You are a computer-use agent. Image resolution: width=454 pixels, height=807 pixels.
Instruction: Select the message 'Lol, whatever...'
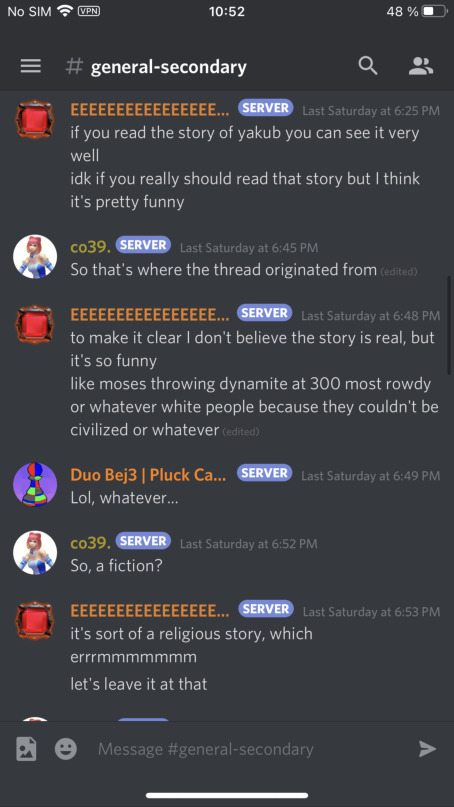pyautogui.click(x=124, y=498)
